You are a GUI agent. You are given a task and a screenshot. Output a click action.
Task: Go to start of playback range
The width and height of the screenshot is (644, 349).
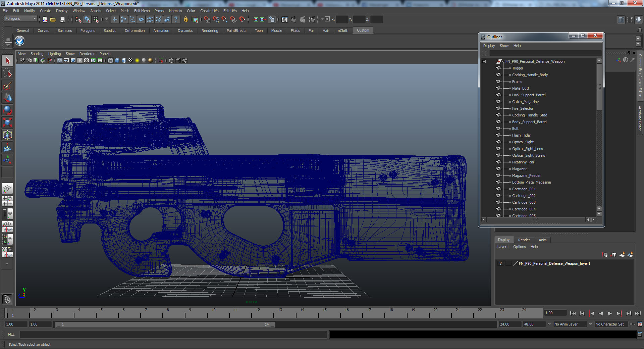click(x=573, y=313)
